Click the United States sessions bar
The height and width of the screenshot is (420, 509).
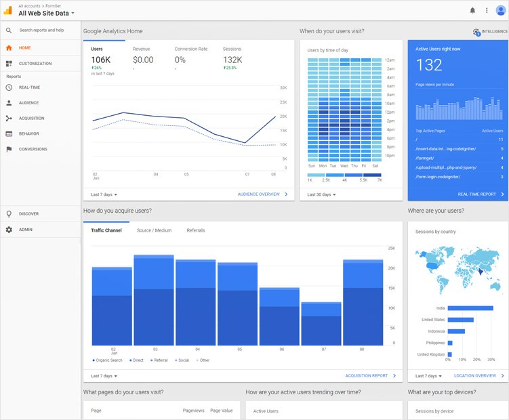point(461,320)
